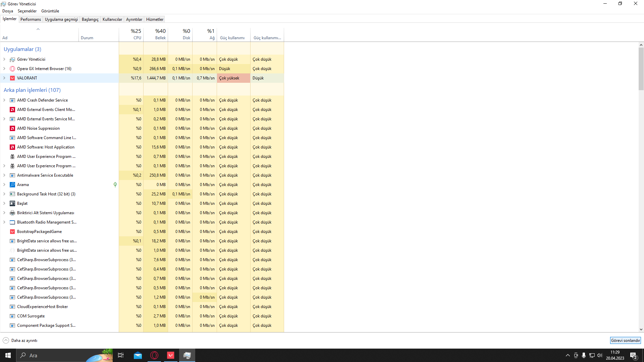Sort by Durum column header
The width and height of the screenshot is (644, 362).
click(99, 34)
